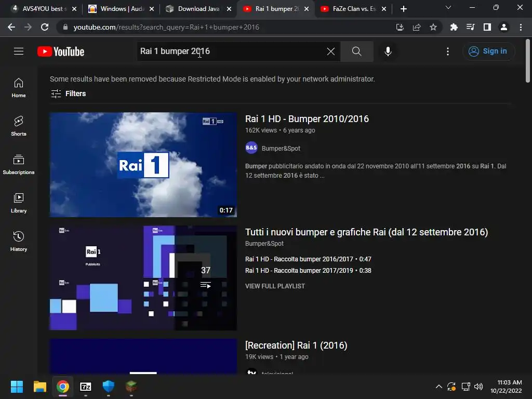Clear the search box with the X

coord(331,51)
